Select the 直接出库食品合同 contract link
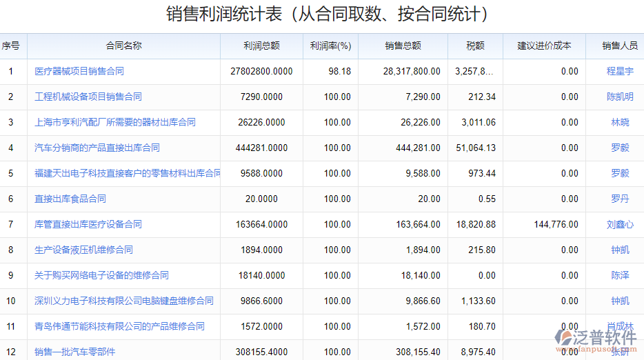644x360 pixels. 70,199
